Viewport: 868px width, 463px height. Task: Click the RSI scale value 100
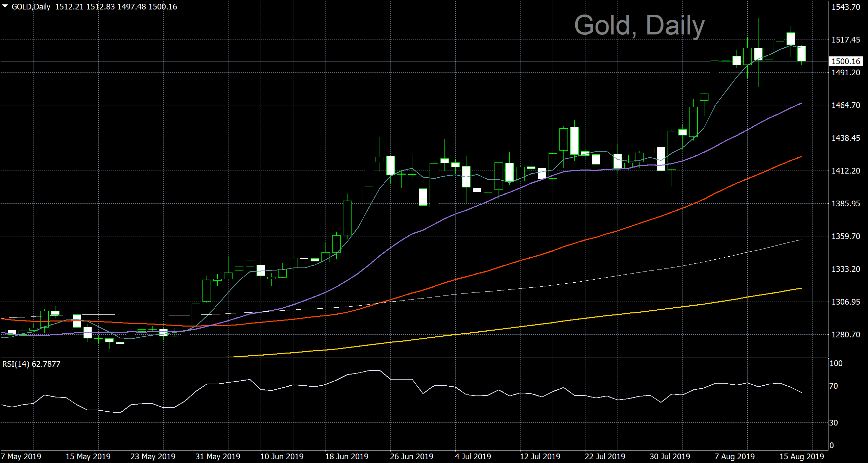pyautogui.click(x=836, y=363)
